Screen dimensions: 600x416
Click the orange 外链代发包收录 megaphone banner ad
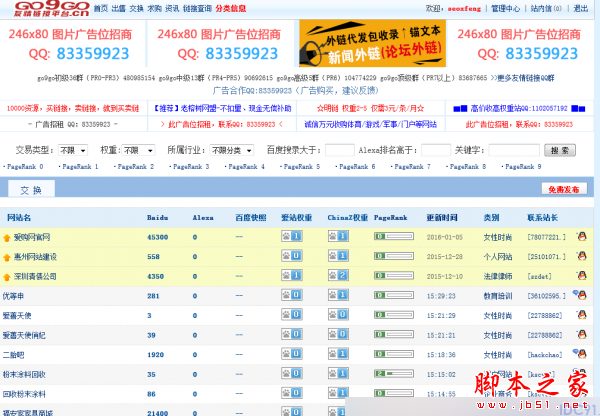click(x=373, y=43)
